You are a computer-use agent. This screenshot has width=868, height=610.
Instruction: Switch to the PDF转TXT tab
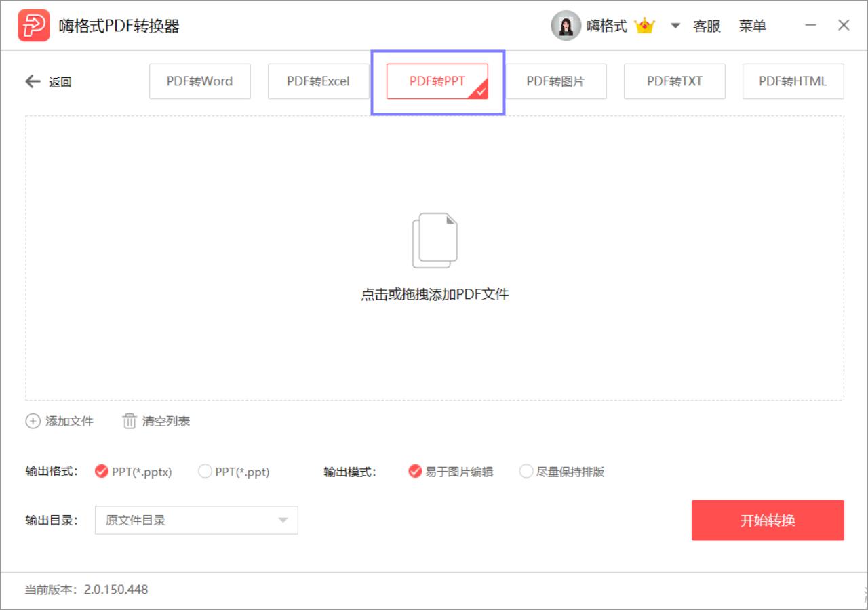pyautogui.click(x=675, y=81)
